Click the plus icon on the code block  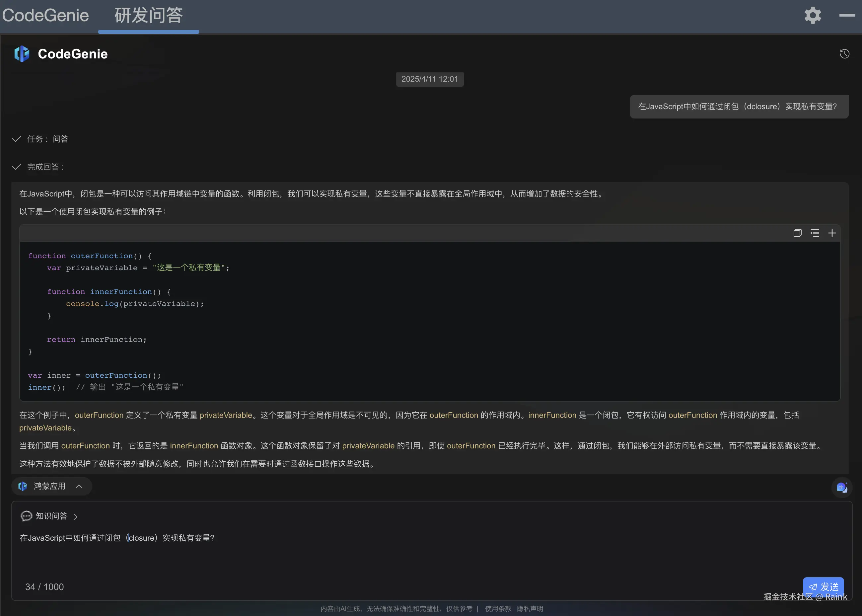pyautogui.click(x=832, y=233)
